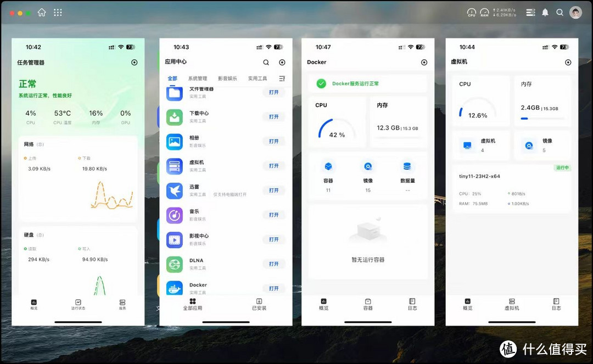
Task: Tap the network traffic chart
Action: [113, 195]
